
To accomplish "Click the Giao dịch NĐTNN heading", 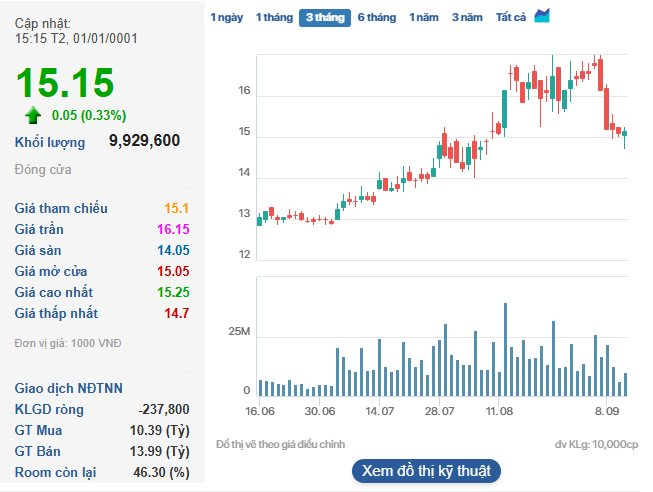I will [69, 388].
